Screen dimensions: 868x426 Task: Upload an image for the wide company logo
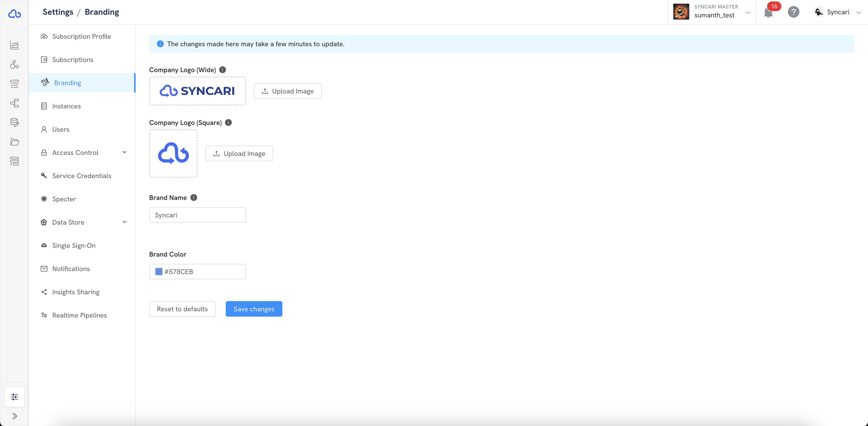pos(287,91)
